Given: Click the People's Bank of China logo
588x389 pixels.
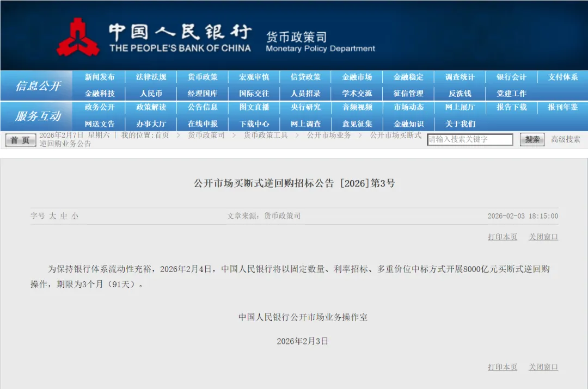Looking at the screenshot, I should pos(78,37).
